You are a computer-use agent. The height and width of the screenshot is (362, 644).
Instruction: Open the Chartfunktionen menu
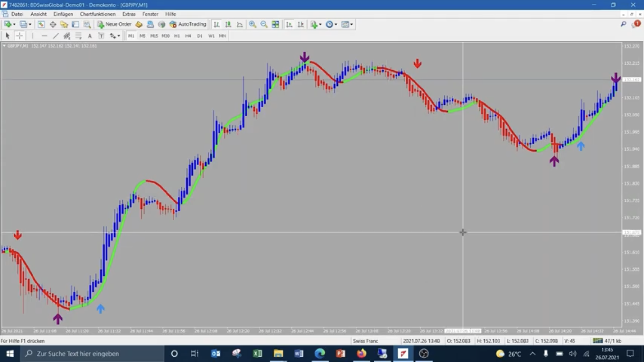pyautogui.click(x=98, y=14)
